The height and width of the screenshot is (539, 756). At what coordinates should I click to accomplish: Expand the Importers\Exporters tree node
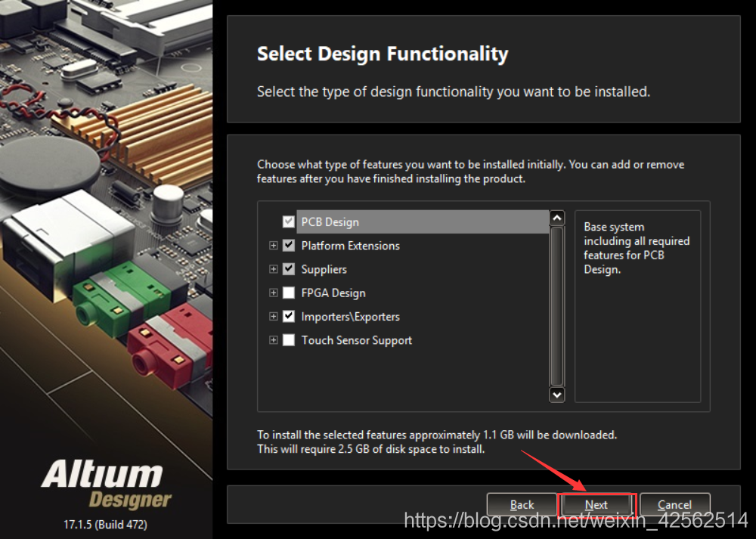coord(274,317)
